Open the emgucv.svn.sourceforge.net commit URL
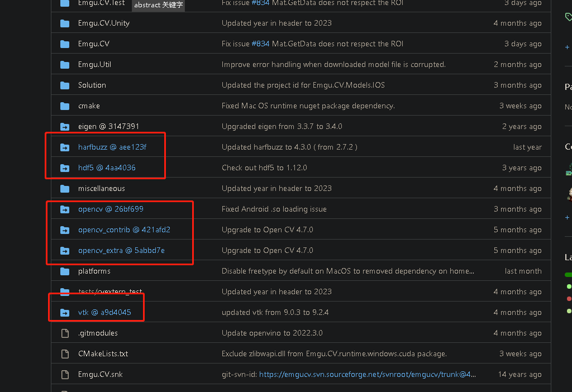This screenshot has height=392, width=572. [x=367, y=375]
